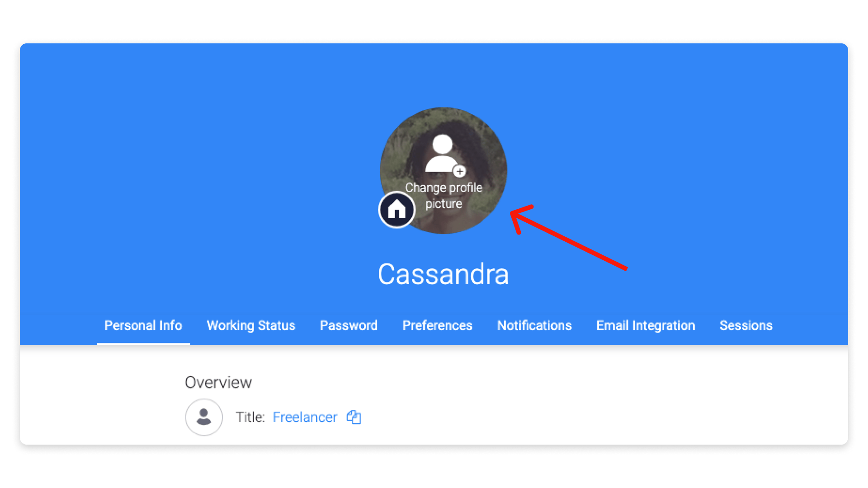Click the home status badge on avatar
Image resolution: width=868 pixels, height=488 pixels.
[x=396, y=210]
